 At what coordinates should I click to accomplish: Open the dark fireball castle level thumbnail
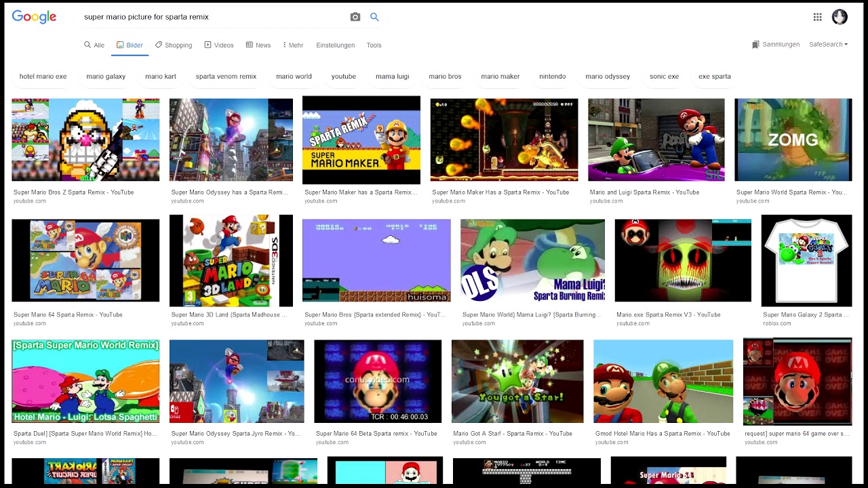coord(505,140)
